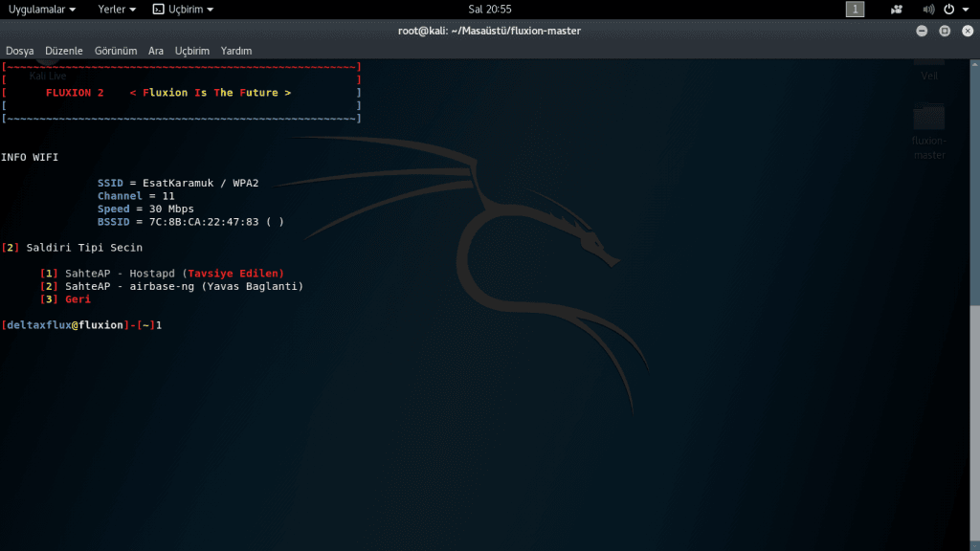
Task: Click the screen recorder camera icon
Action: [x=896, y=10]
